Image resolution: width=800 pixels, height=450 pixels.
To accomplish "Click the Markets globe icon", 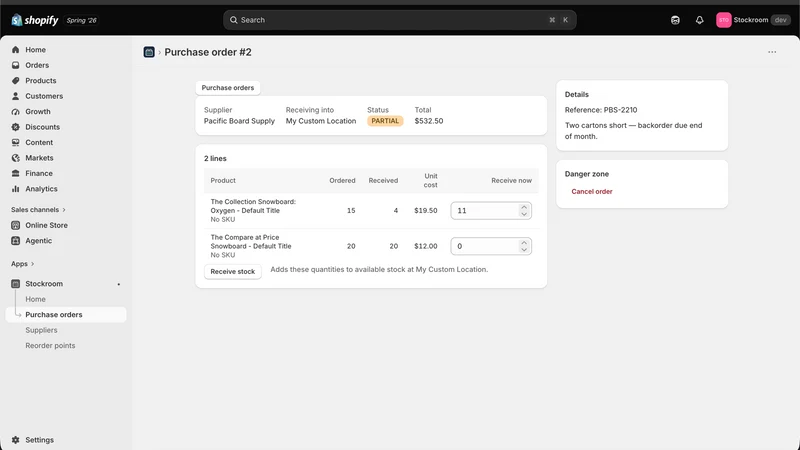I will point(15,158).
